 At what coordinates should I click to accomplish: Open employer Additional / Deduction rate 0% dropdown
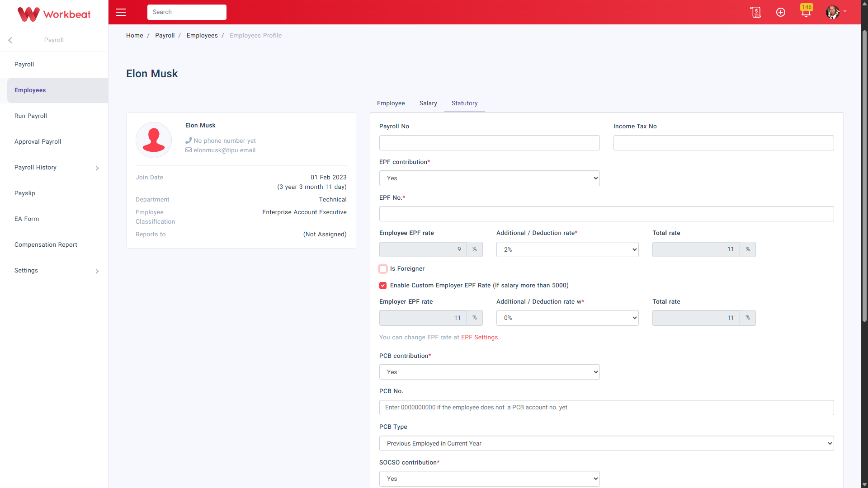567,318
